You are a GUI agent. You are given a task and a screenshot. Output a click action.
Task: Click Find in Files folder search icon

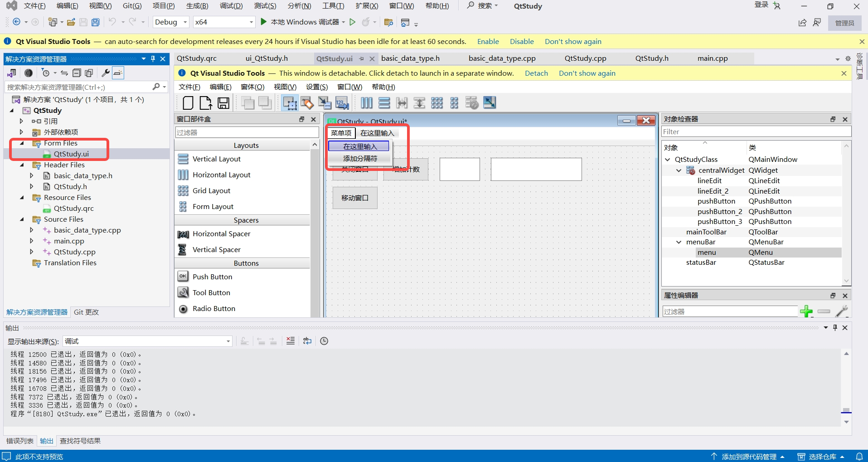click(x=388, y=22)
